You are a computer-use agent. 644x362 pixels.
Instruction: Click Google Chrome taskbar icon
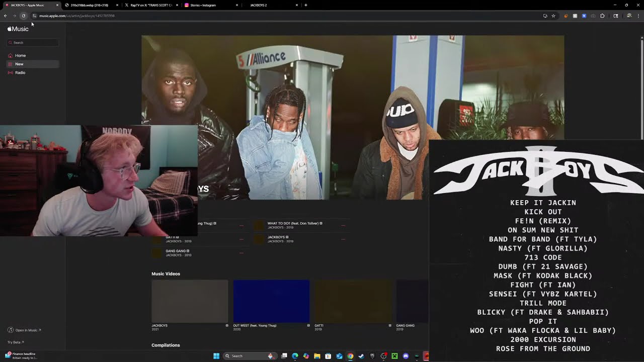[x=350, y=356]
